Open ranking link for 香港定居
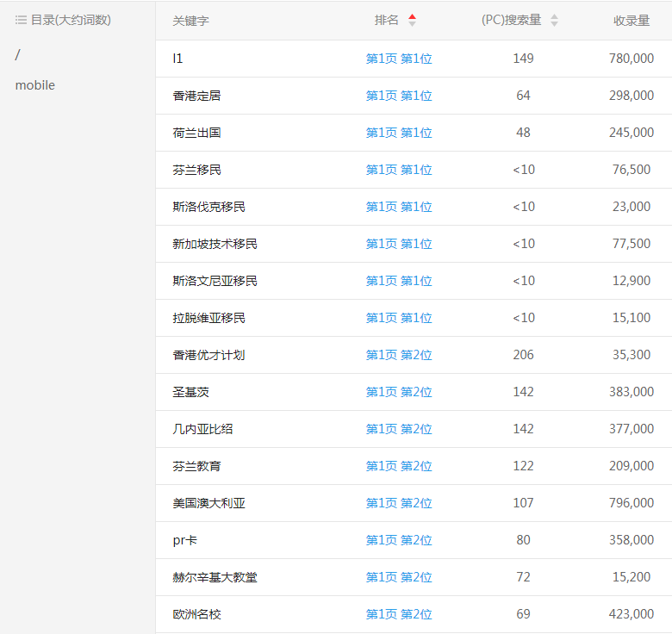This screenshot has width=672, height=634. [399, 96]
